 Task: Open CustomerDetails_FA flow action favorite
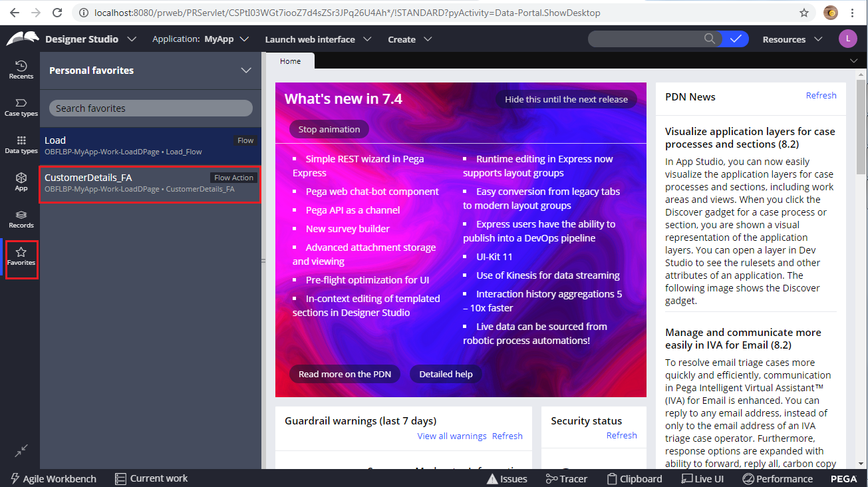150,184
